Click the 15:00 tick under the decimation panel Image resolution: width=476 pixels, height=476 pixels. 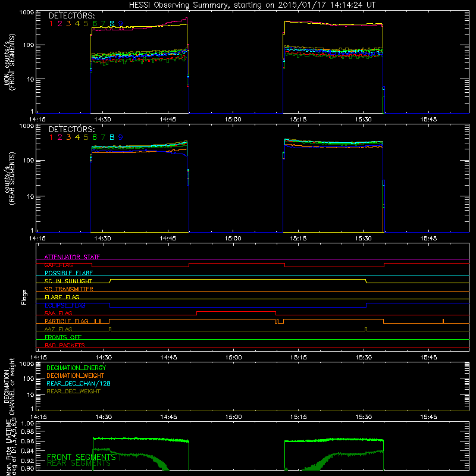pyautogui.click(x=233, y=417)
